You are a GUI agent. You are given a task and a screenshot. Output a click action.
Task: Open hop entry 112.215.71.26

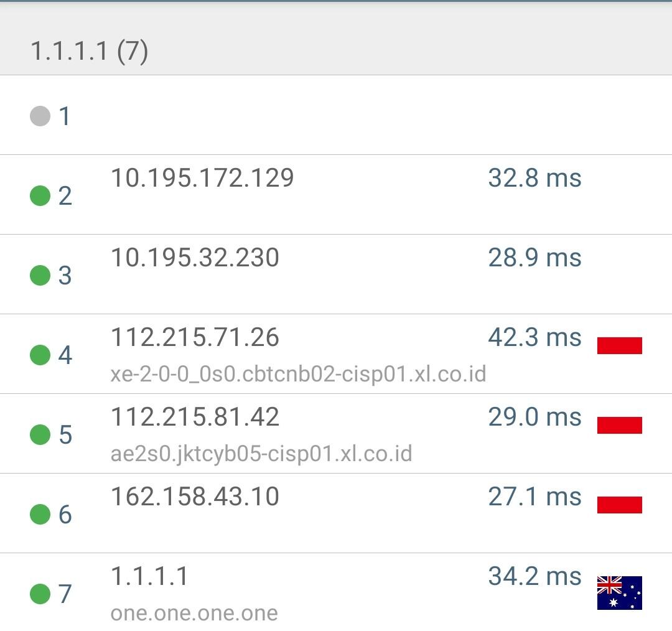pyautogui.click(x=195, y=337)
